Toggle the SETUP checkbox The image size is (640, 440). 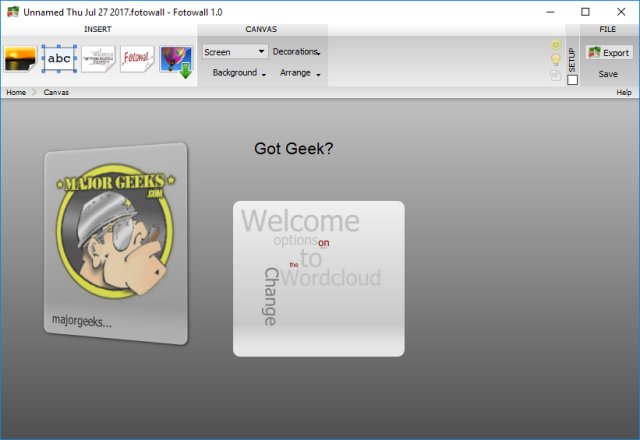[x=572, y=80]
